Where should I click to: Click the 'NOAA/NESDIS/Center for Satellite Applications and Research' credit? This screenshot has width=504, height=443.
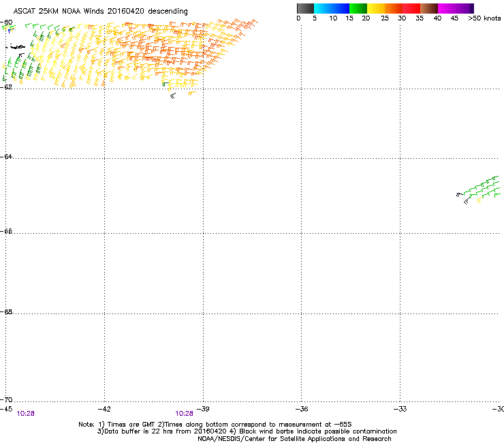pos(294,439)
